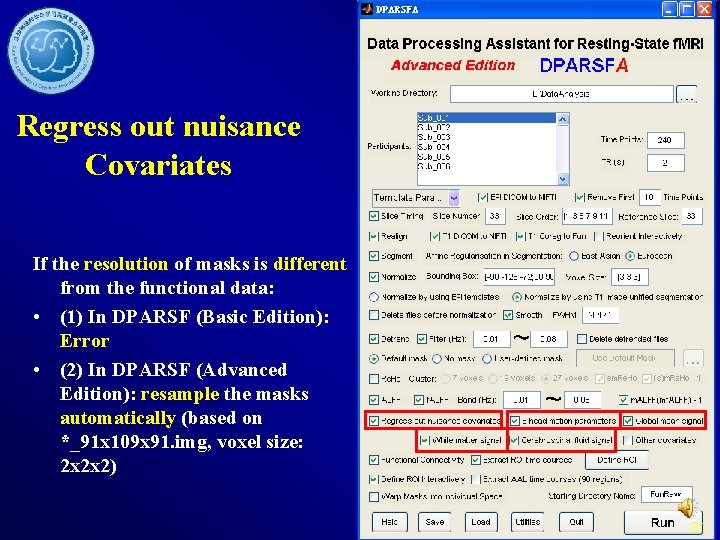Browse for working directory with ellipsis button
The image size is (720, 540).
point(686,94)
